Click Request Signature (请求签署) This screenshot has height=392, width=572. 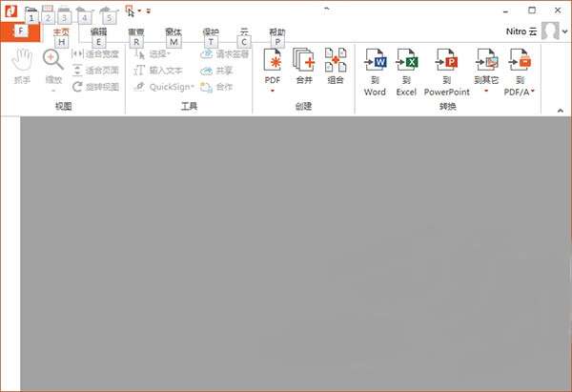[x=225, y=54]
